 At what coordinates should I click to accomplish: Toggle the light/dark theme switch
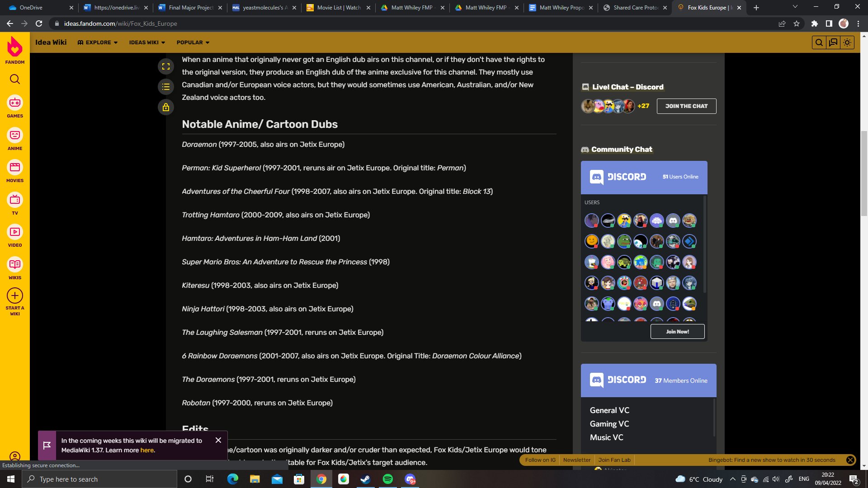(847, 42)
